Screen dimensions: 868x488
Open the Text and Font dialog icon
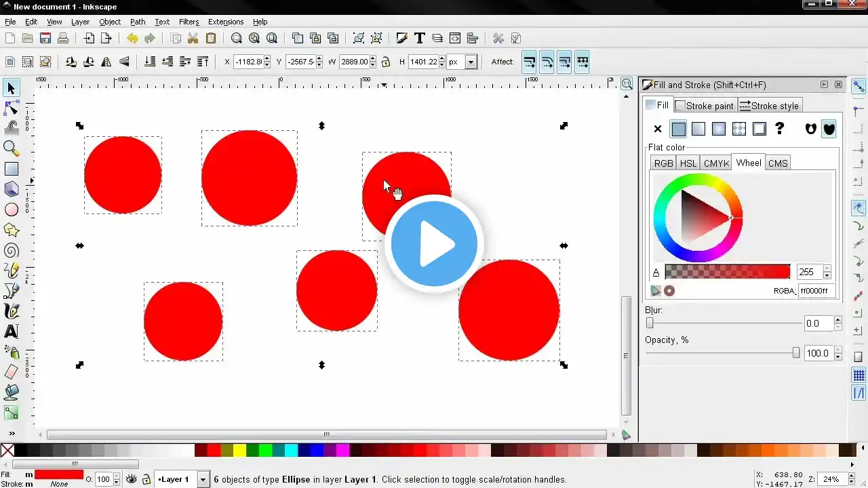tap(420, 39)
